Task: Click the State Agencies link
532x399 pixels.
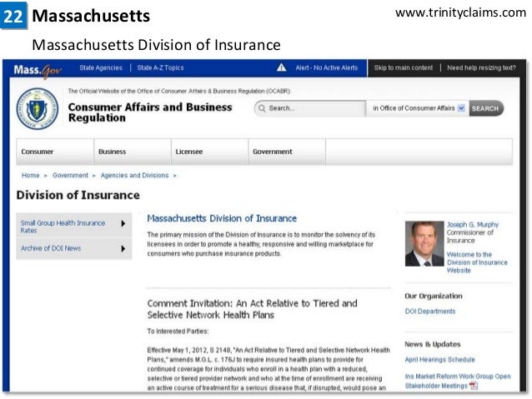Action: (101, 67)
